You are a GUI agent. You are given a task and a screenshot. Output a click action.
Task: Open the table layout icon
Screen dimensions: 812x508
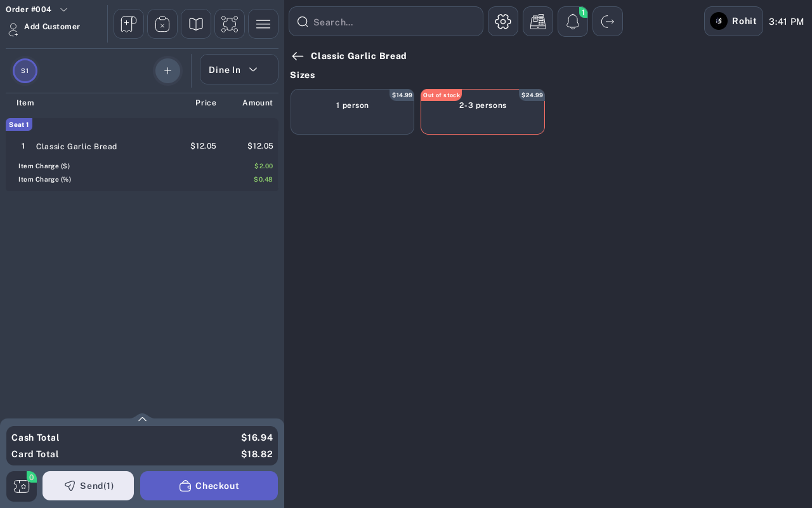(x=230, y=24)
